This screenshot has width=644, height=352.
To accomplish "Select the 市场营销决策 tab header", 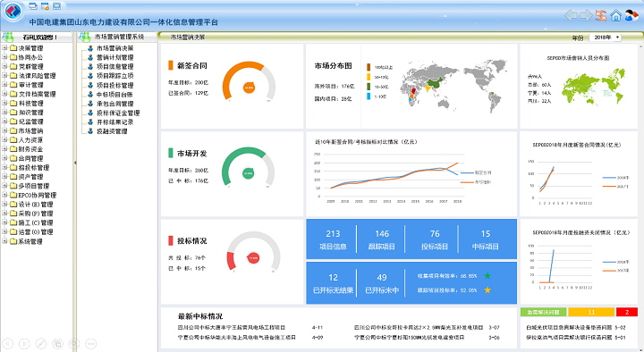I will (188, 37).
